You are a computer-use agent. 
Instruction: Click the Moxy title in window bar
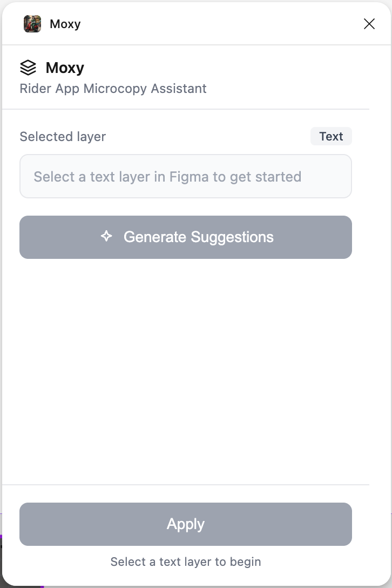click(x=65, y=24)
